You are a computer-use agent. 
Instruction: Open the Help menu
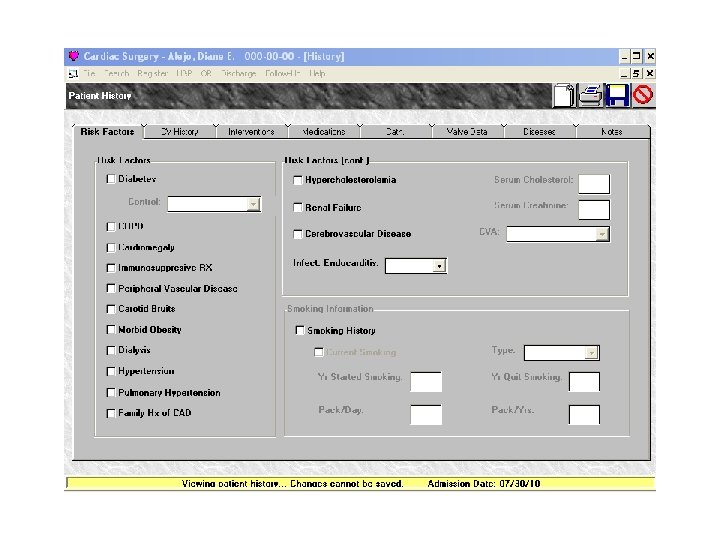(317, 73)
